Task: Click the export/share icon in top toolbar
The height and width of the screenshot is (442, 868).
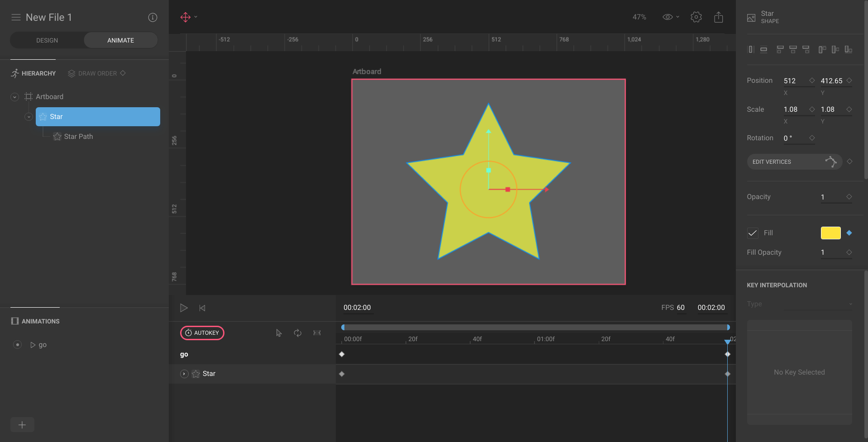Action: [719, 17]
